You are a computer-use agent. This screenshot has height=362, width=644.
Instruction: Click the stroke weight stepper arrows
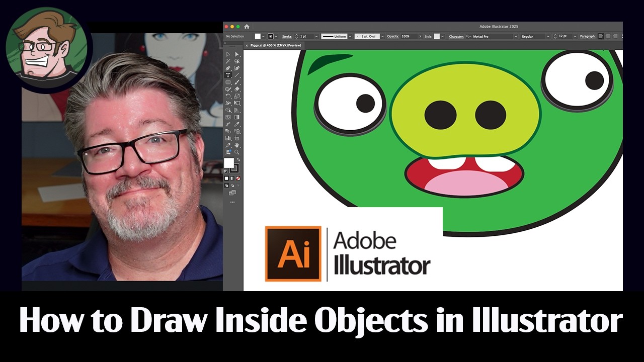pos(296,36)
